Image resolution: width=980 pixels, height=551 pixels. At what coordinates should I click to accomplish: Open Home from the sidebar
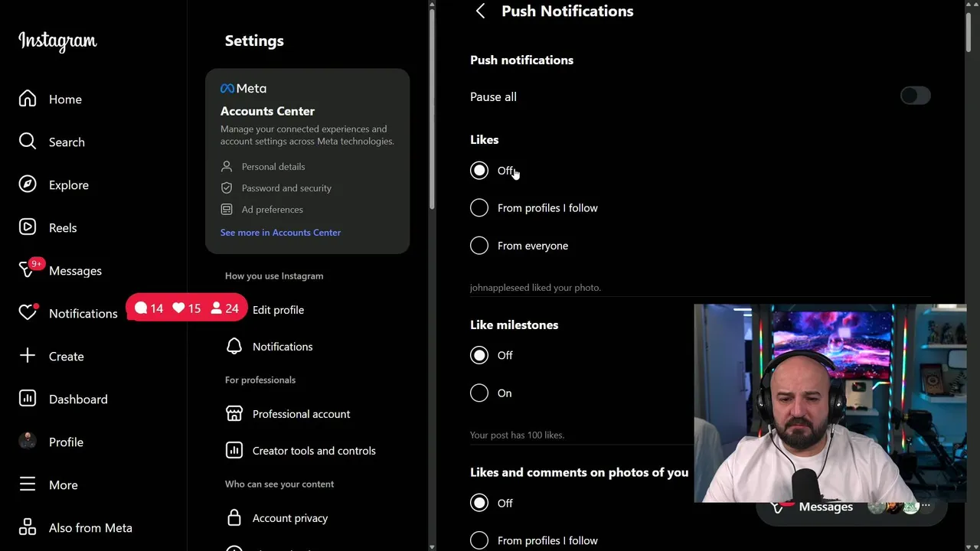click(65, 99)
